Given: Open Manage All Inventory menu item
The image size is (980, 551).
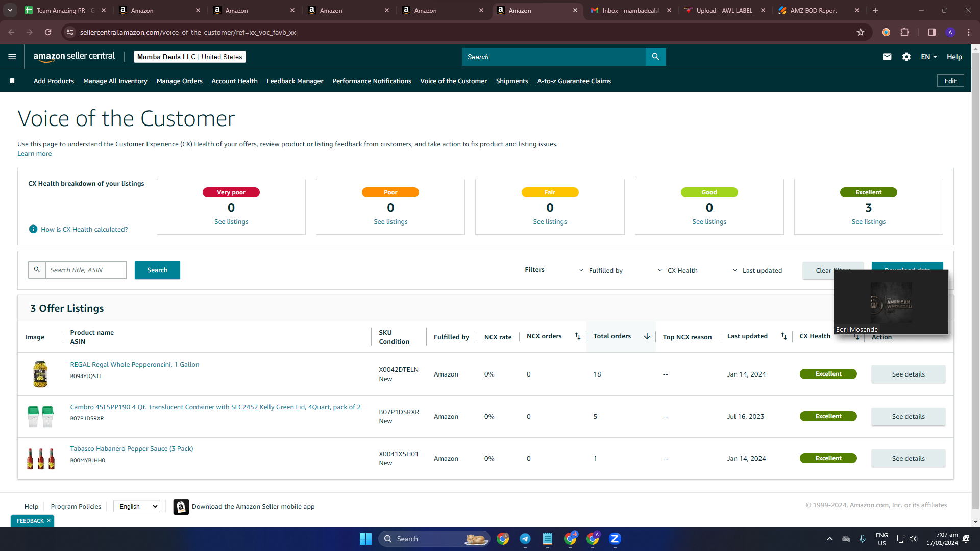Looking at the screenshot, I should click(115, 81).
